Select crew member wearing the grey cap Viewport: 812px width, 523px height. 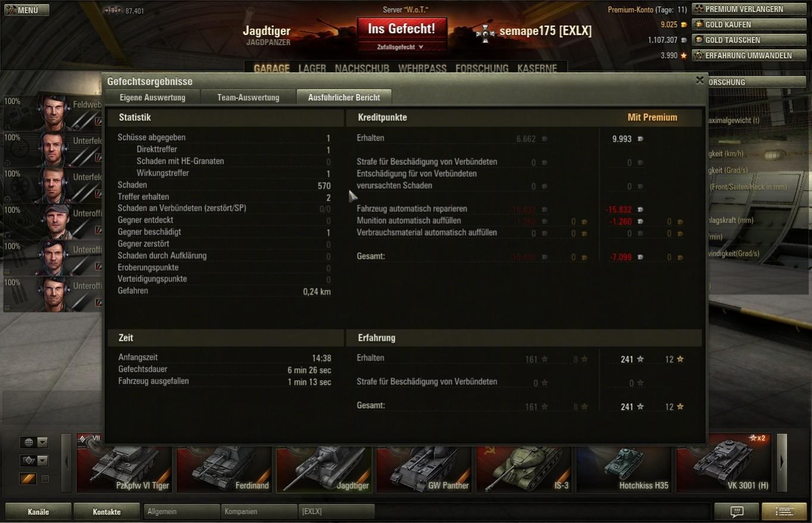click(x=54, y=221)
